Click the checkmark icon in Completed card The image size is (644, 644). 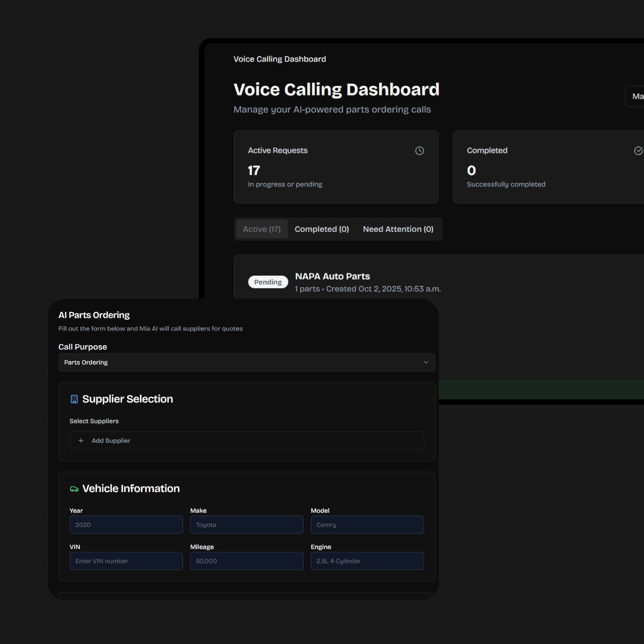coord(638,151)
